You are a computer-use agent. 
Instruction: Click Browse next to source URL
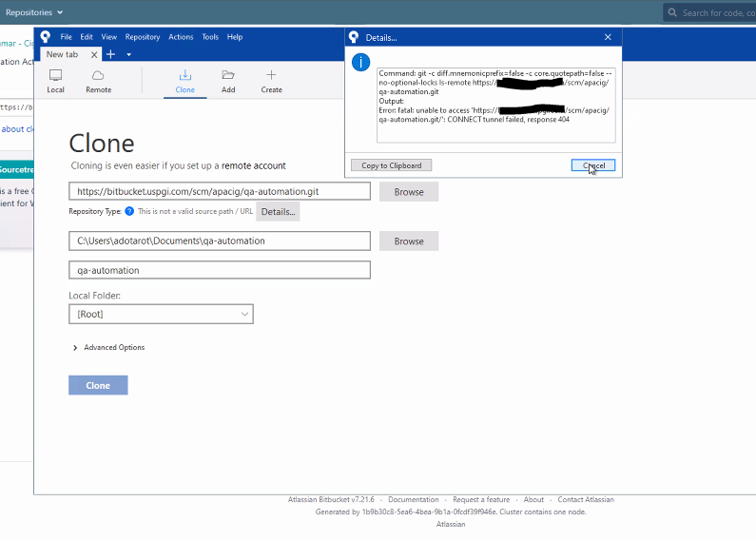409,192
